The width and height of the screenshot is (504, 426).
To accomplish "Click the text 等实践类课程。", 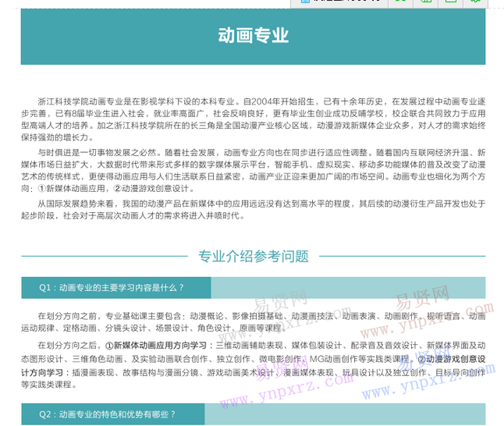I will (49, 385).
